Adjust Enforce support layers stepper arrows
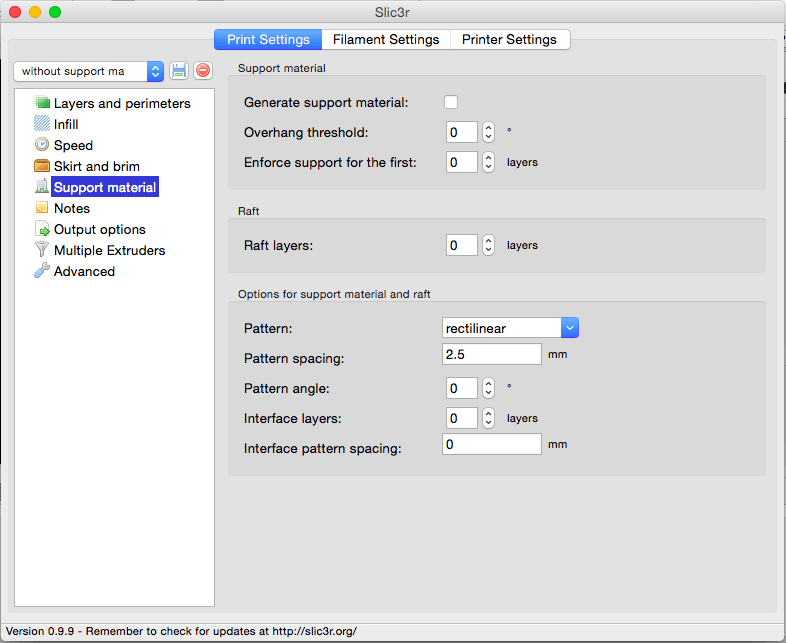 pyautogui.click(x=488, y=162)
